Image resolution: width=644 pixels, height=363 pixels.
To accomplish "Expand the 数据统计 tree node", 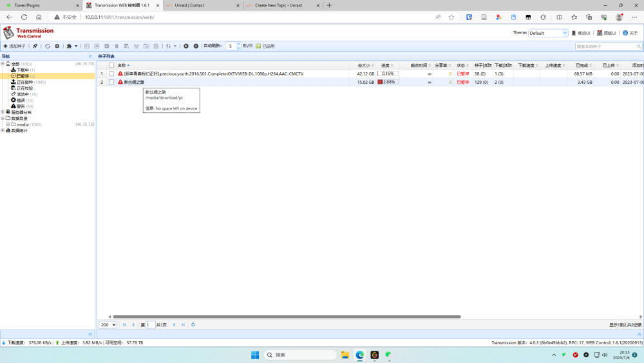I will (x=3, y=130).
